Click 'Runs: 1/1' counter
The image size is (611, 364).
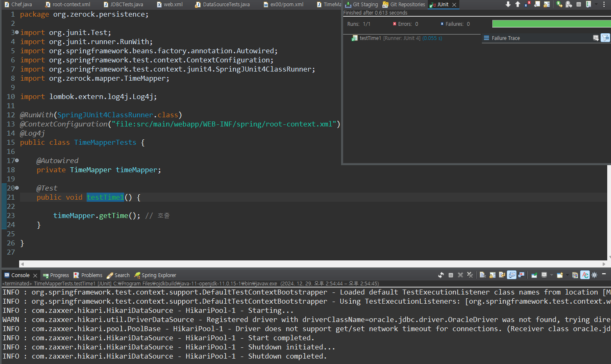(x=359, y=24)
